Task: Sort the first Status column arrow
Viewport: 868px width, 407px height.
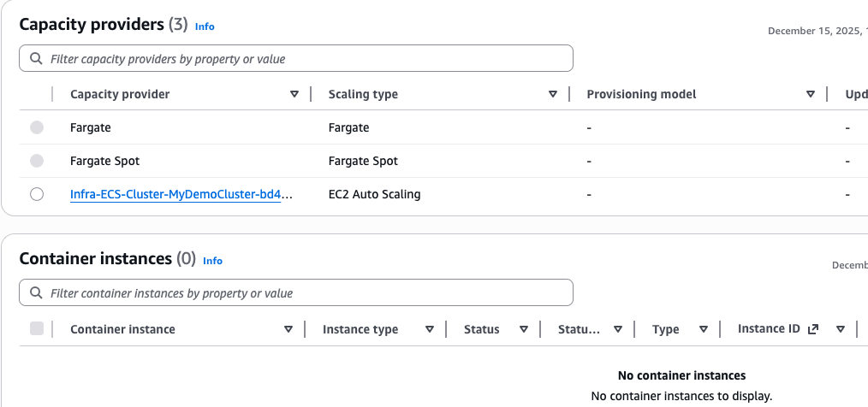Action: click(x=524, y=329)
